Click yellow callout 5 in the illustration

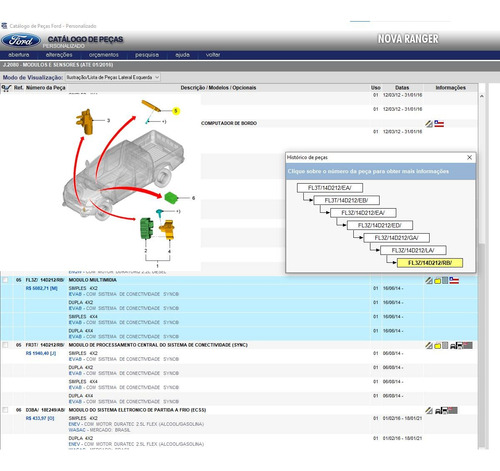pyautogui.click(x=176, y=111)
